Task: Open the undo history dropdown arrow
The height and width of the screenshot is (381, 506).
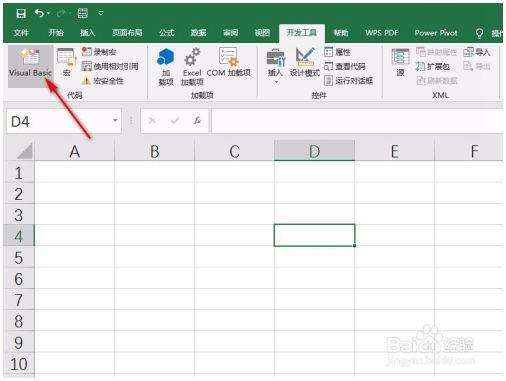Action: pyautogui.click(x=49, y=13)
